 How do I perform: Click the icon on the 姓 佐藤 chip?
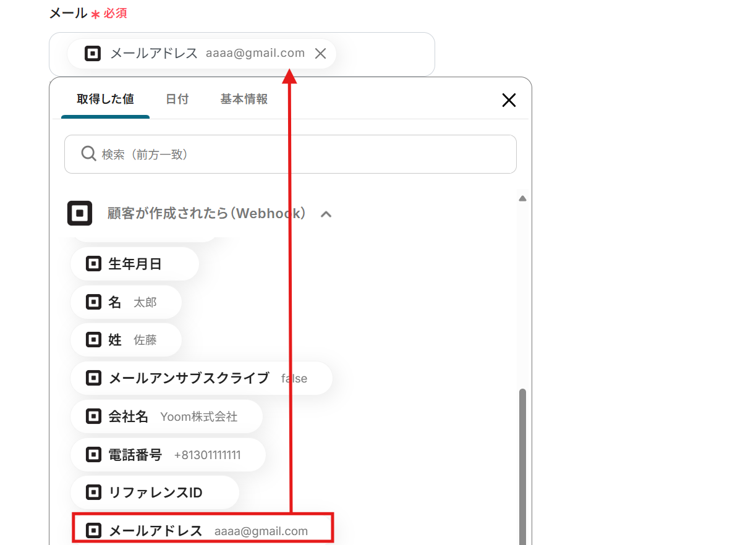pos(93,340)
